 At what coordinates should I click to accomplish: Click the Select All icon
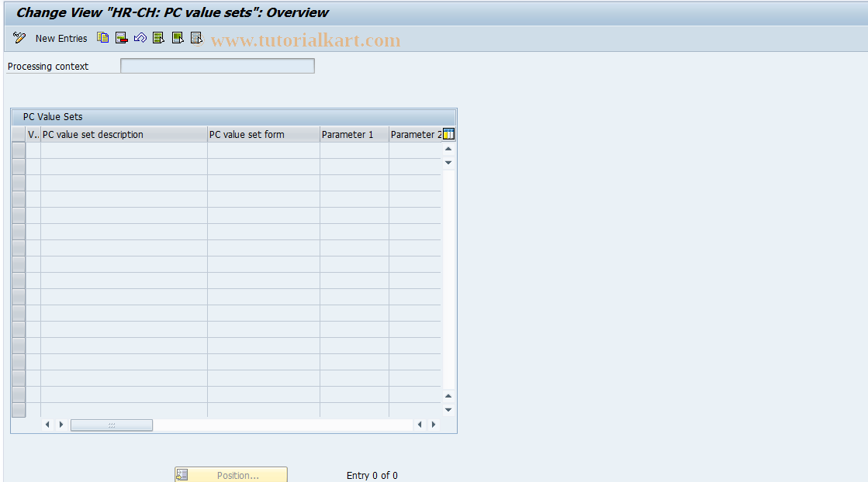click(x=159, y=38)
